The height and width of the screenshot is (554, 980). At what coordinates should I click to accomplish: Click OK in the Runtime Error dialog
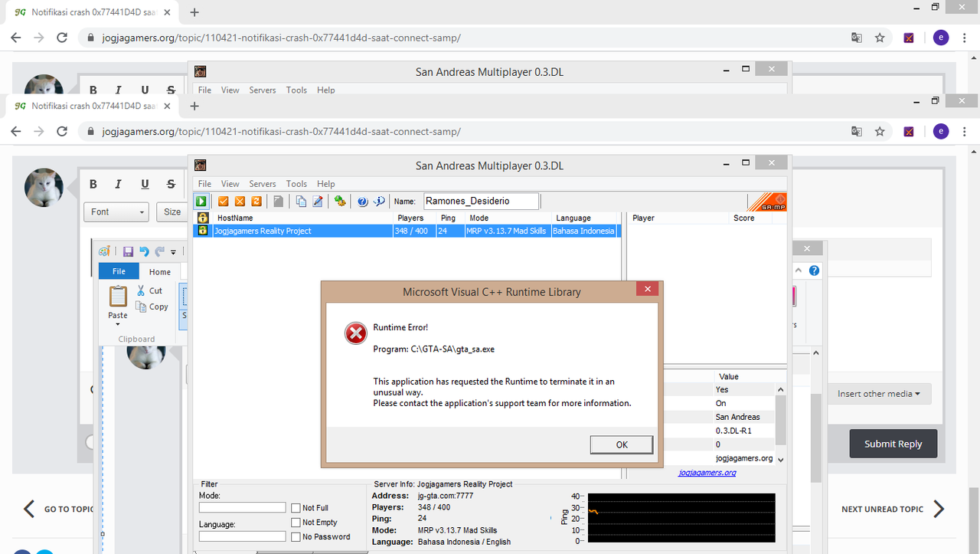click(622, 444)
